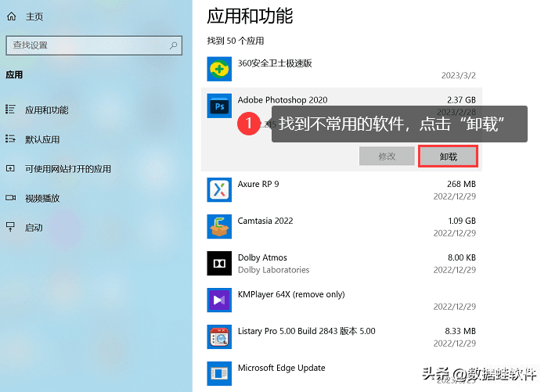Open 视频播放 settings page
The height and width of the screenshot is (392, 548).
(42, 198)
